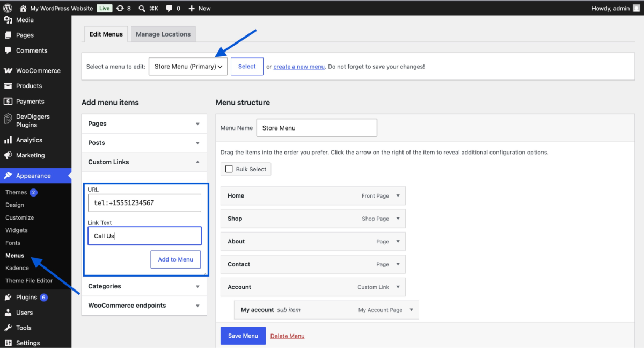This screenshot has height=348, width=644.
Task: Click the plus icon next to New
Action: 192,8
